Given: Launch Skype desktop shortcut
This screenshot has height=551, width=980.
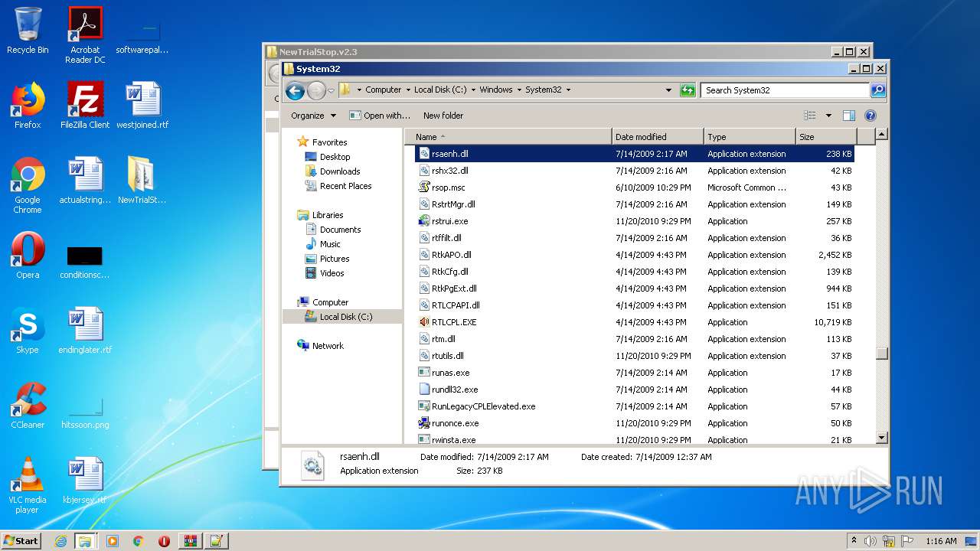Looking at the screenshot, I should tap(28, 331).
